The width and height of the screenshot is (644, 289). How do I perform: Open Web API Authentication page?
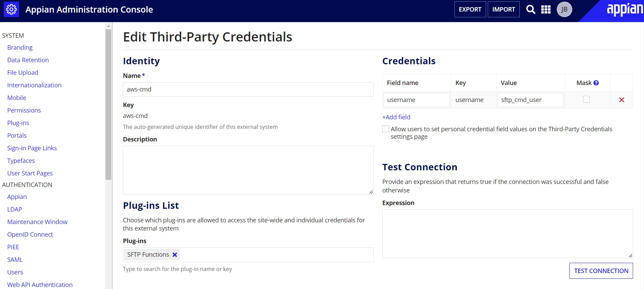(40, 285)
